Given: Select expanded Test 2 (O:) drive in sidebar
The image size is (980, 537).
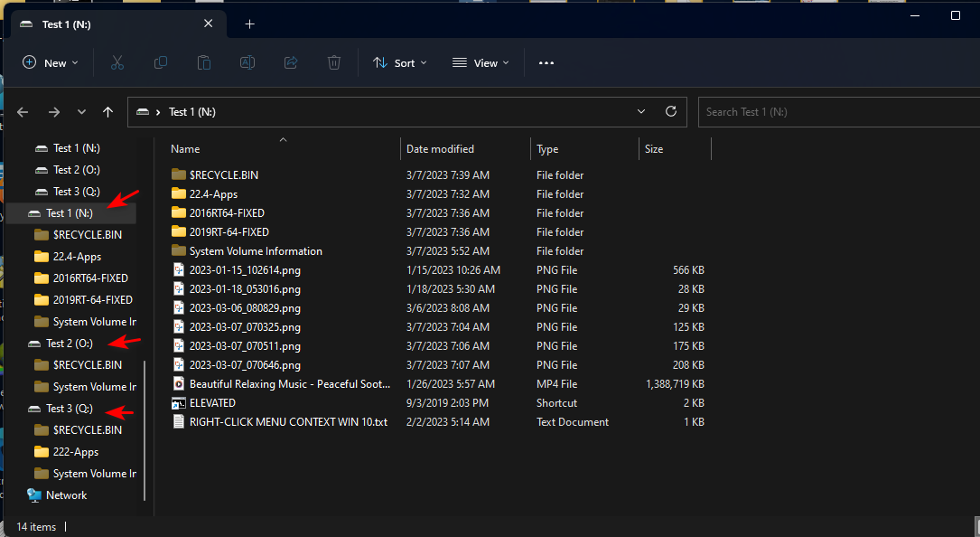Looking at the screenshot, I should pos(70,344).
